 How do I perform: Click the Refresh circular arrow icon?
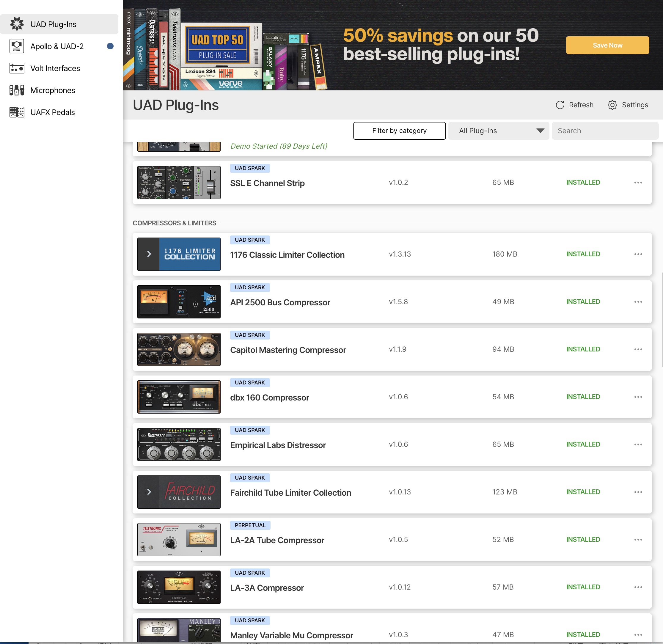tap(560, 105)
